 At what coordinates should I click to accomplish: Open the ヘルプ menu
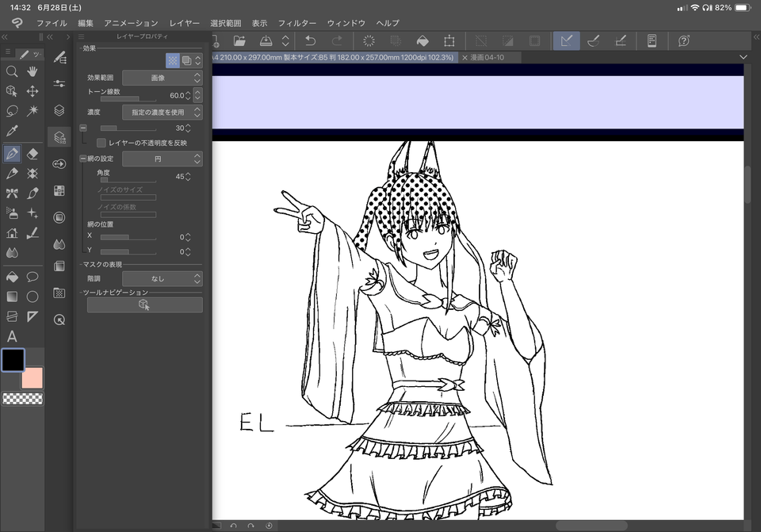point(388,23)
